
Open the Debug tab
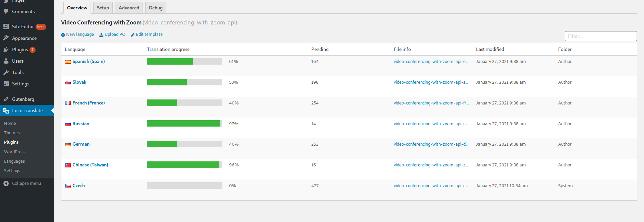coord(156,8)
